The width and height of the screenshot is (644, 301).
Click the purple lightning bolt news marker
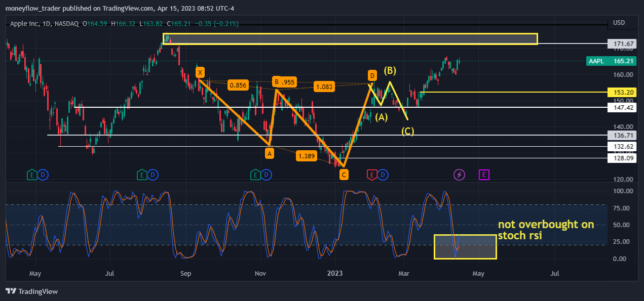coord(459,175)
